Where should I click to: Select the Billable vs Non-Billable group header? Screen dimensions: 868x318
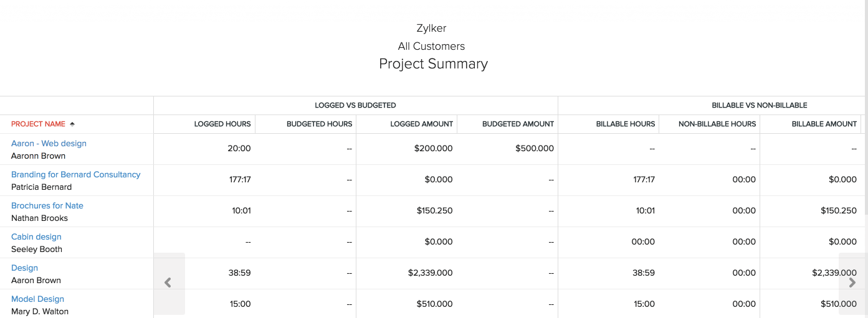[x=759, y=105]
